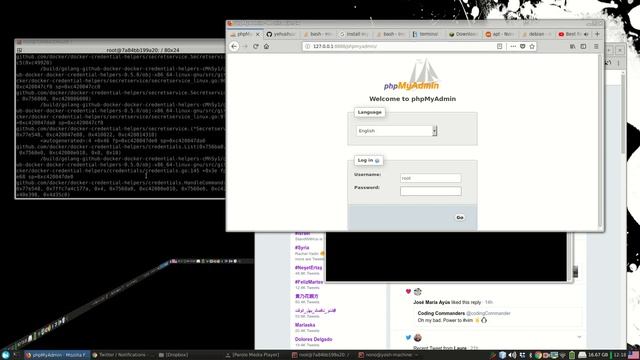Open a new Firefox tab
Screen dimensions: 640x360
coord(598,34)
